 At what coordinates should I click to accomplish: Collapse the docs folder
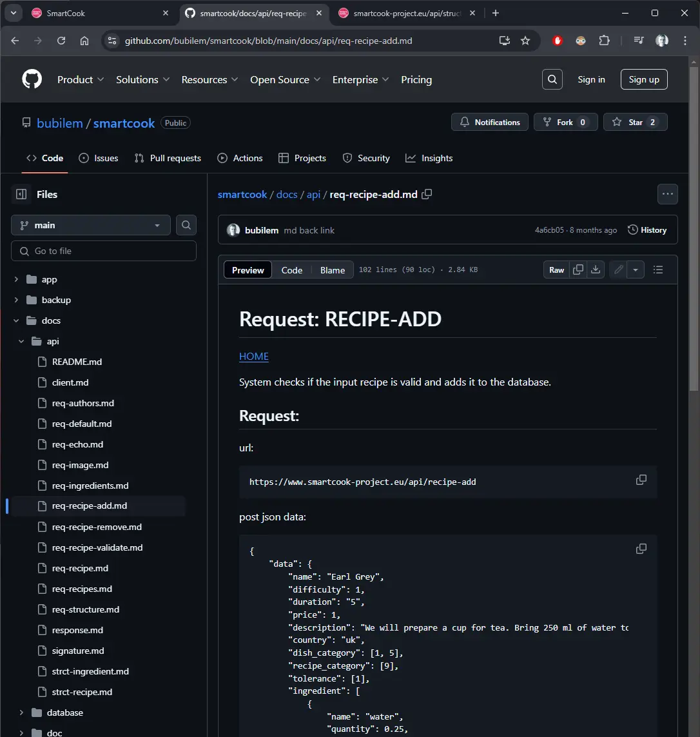(x=16, y=320)
